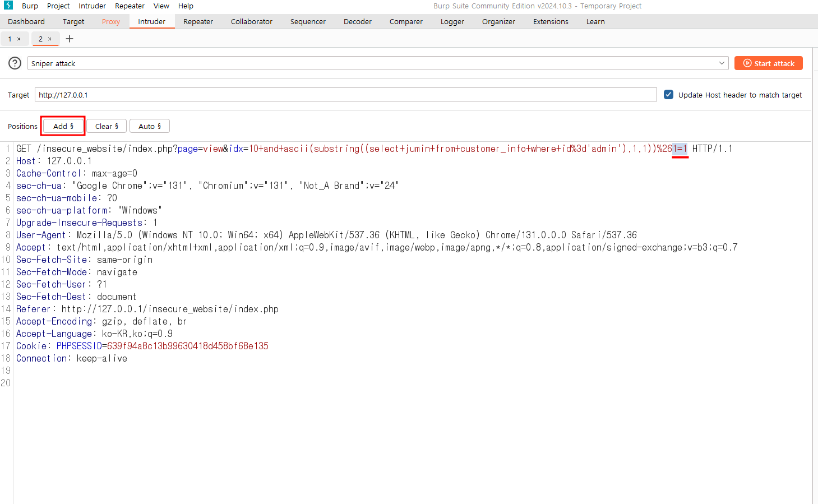Screen dimensions: 818x504
Task: Go to the Sequencer tab
Action: [x=308, y=22]
